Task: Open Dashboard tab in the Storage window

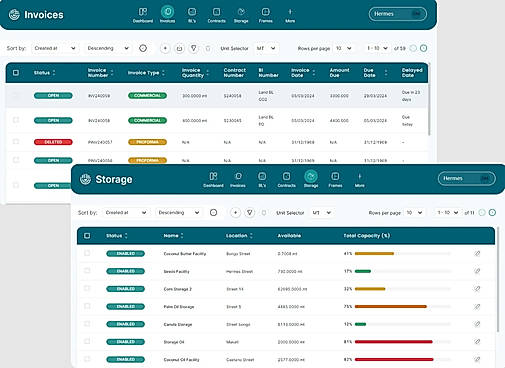Action: (x=213, y=180)
